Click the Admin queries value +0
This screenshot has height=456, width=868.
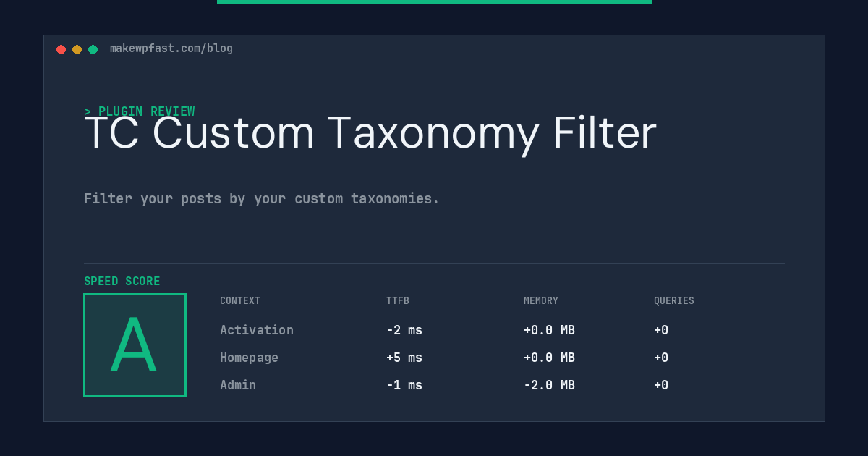[661, 385]
